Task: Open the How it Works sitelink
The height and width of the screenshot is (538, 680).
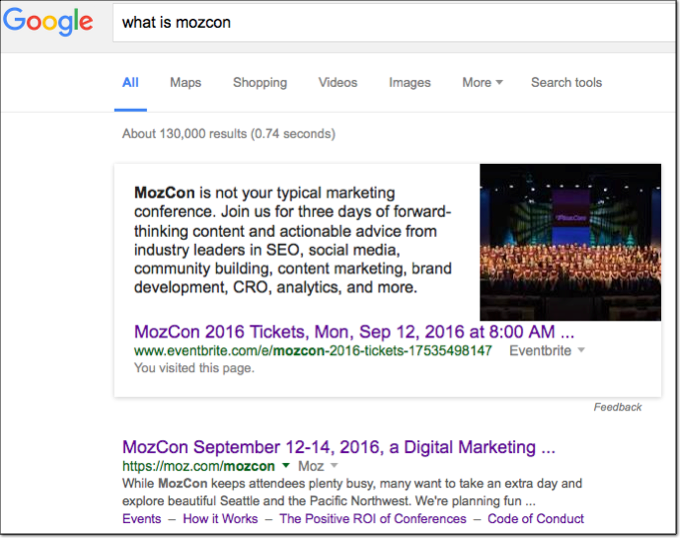Action: (220, 519)
